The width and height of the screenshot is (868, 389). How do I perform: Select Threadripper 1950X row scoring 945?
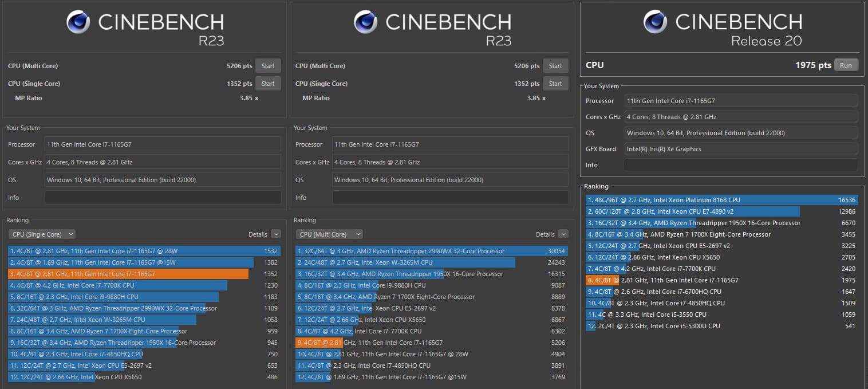144,343
